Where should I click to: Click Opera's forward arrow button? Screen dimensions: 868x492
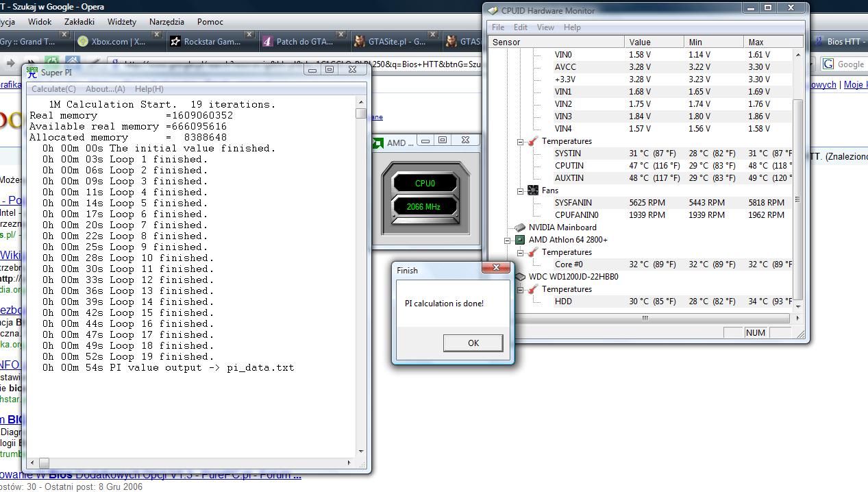12,63
